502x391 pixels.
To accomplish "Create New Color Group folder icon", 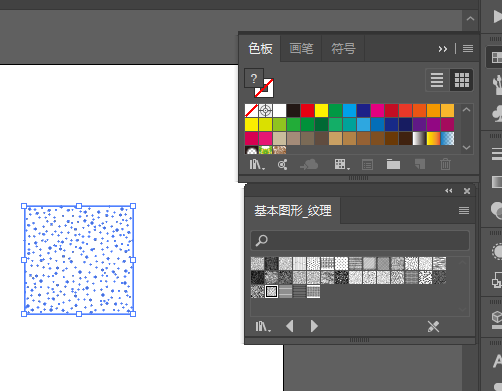I will click(x=393, y=164).
